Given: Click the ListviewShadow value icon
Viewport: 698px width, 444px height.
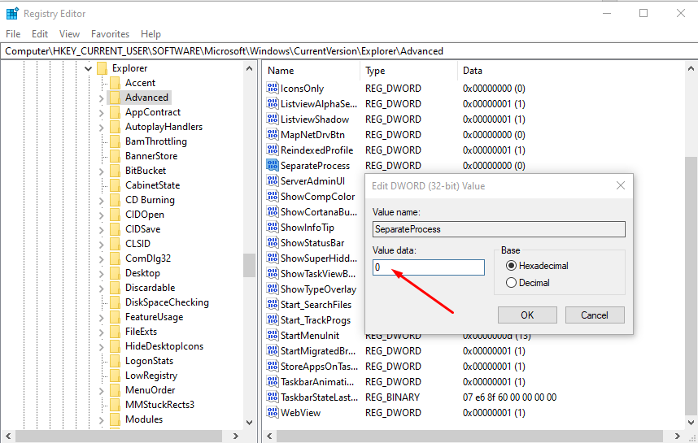Looking at the screenshot, I should pyautogui.click(x=272, y=119).
